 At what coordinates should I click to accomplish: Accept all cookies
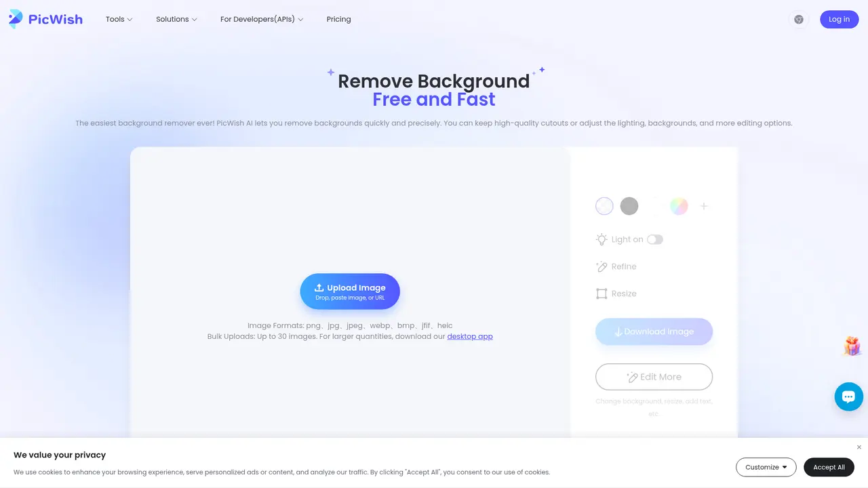coord(829,467)
